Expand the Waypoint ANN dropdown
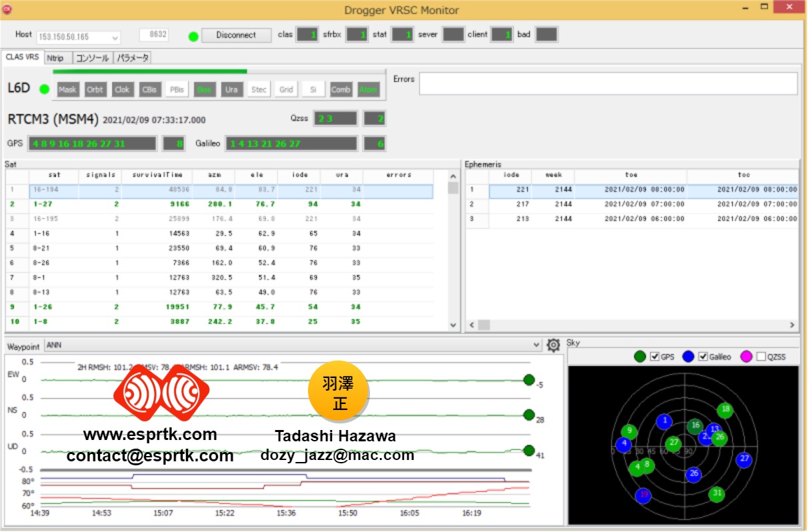Viewport: 808px width, 532px height. (x=537, y=345)
